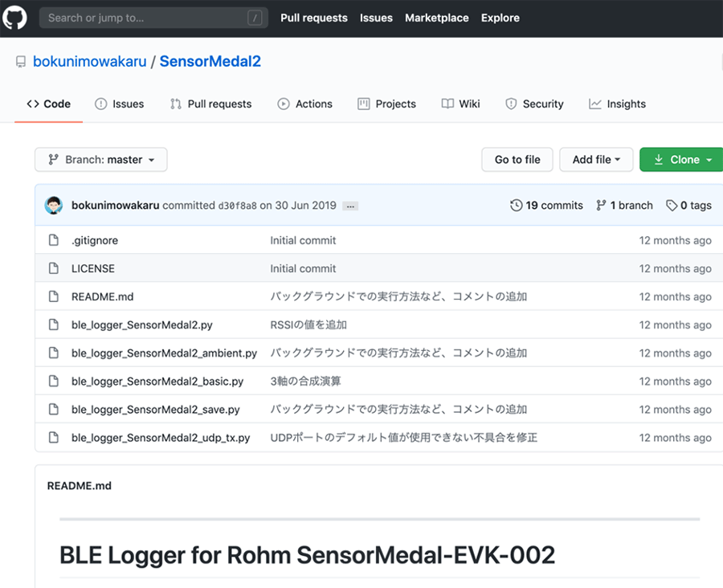Click the tag icon beside 0 tags
Viewport: 723px width, 588px height.
pyautogui.click(x=672, y=205)
